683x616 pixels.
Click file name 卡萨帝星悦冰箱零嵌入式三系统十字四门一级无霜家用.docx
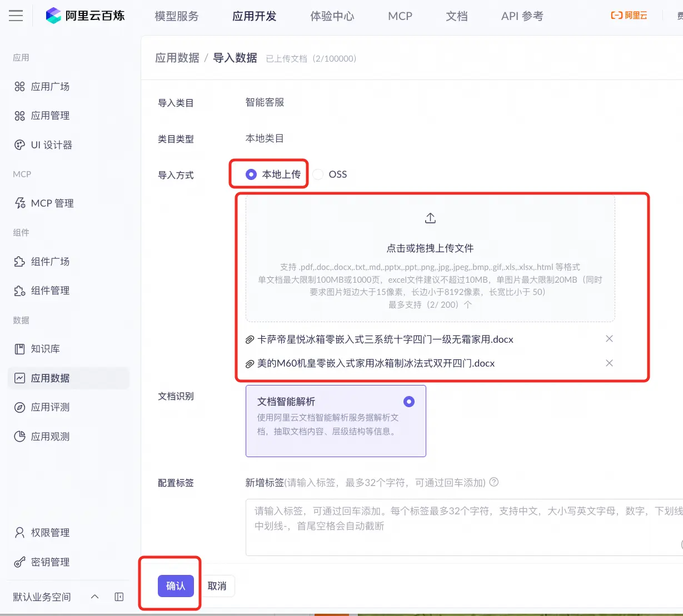click(385, 339)
